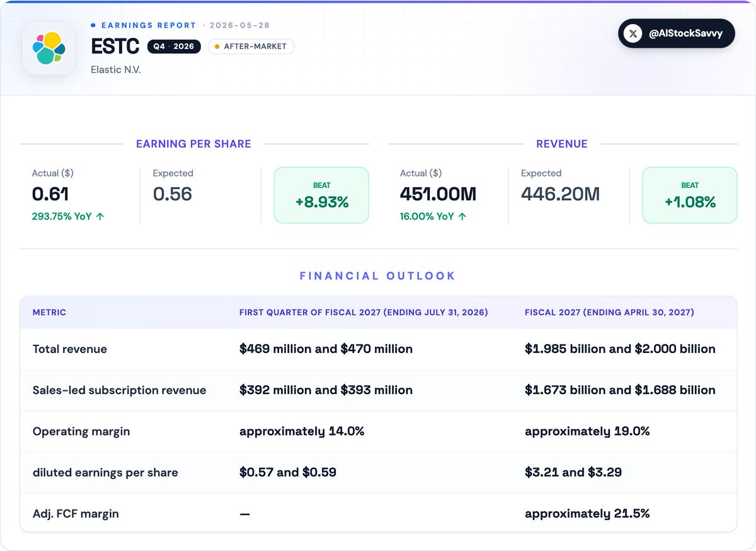This screenshot has width=756, height=551.
Task: Select the AFTER-MARKET status pill
Action: pyautogui.click(x=251, y=47)
